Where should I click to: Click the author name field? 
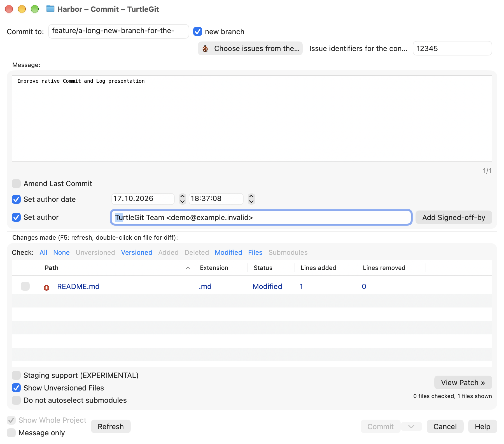tap(261, 218)
